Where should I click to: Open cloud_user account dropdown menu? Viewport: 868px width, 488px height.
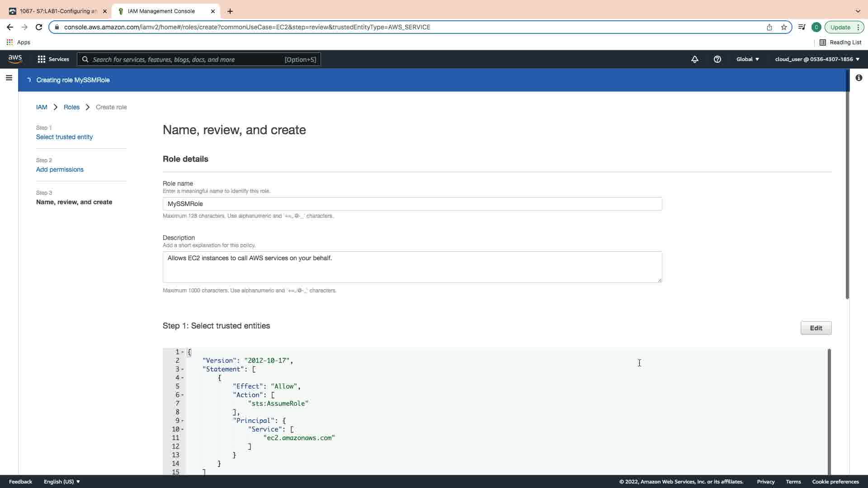pos(817,59)
